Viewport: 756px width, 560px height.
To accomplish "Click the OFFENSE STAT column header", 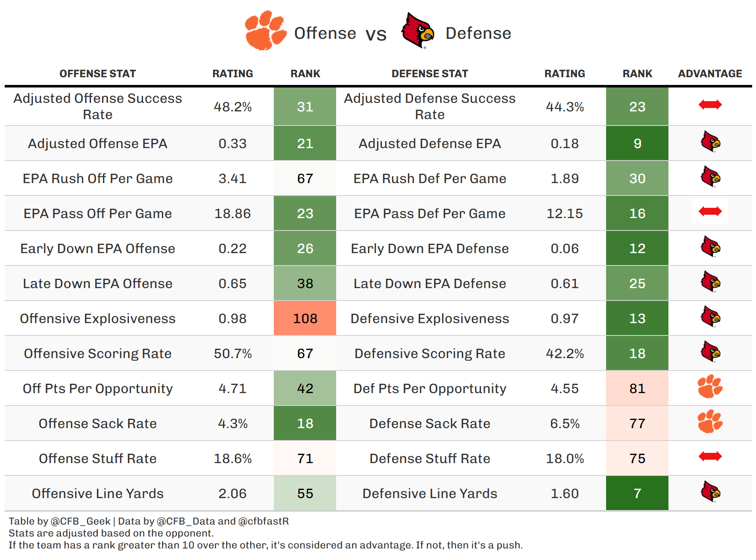I will click(97, 74).
